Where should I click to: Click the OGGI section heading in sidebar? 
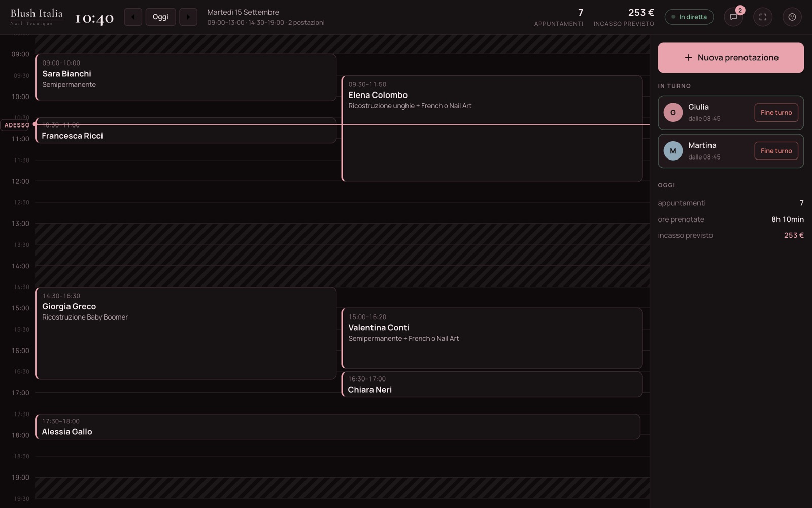point(666,185)
